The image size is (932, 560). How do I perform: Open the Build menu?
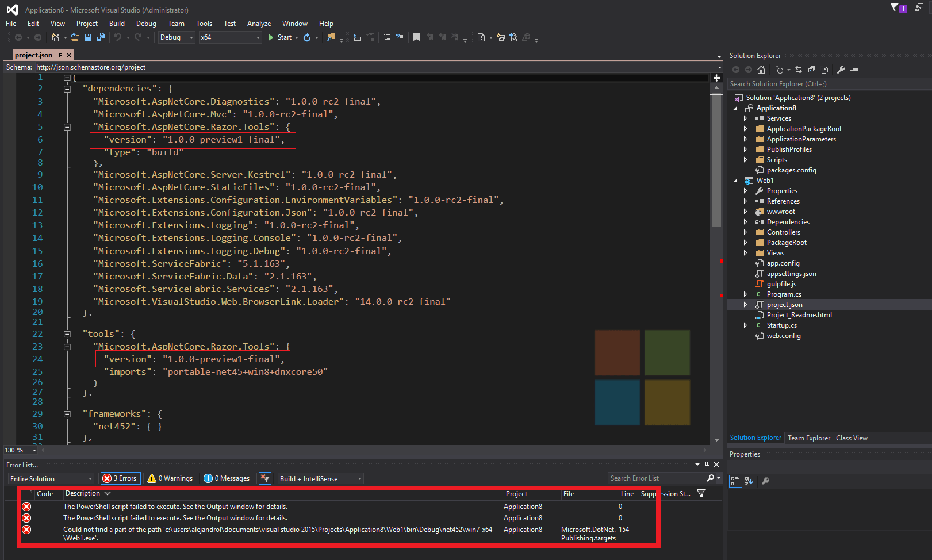117,24
